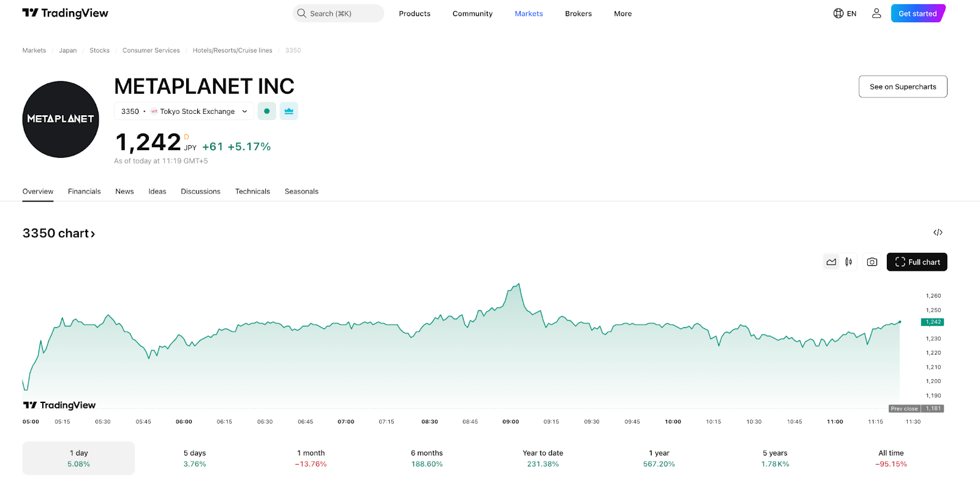
Task: Click the +61 price change text
Action: click(213, 147)
